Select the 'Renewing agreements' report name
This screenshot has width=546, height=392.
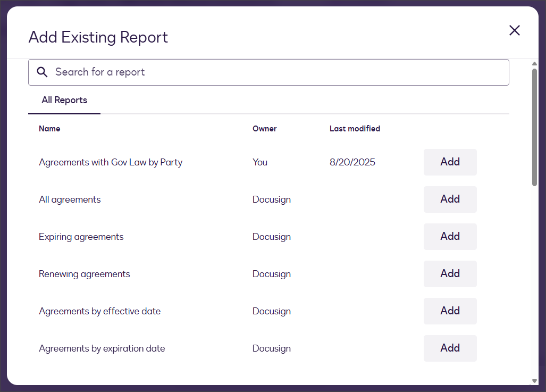point(84,274)
